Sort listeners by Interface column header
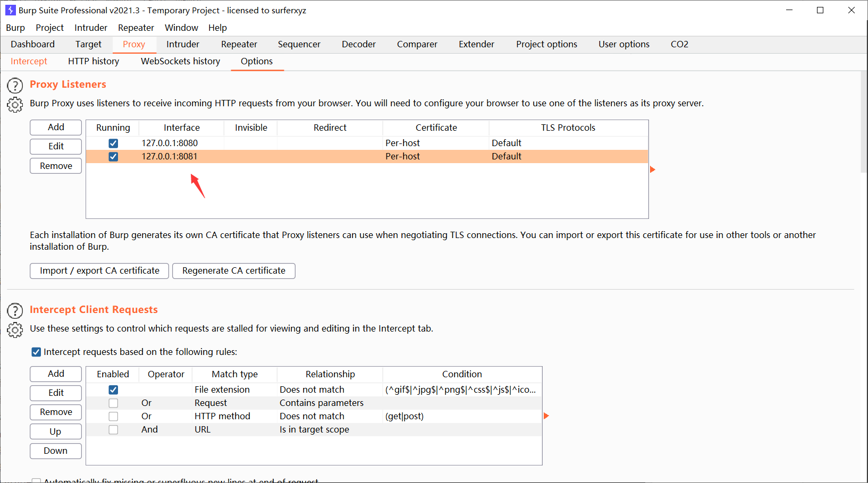 click(181, 128)
